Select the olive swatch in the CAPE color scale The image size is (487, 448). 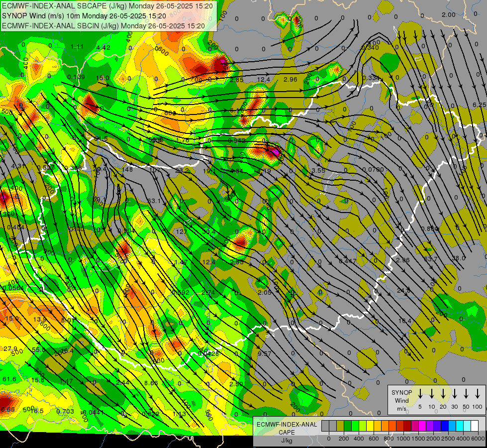pyautogui.click(x=340, y=426)
